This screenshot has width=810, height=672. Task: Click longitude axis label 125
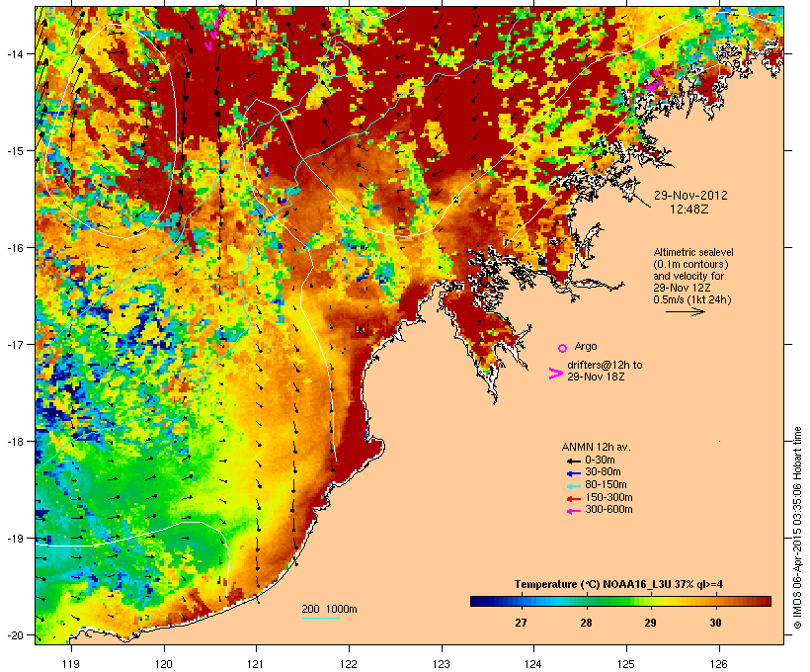pos(626,664)
